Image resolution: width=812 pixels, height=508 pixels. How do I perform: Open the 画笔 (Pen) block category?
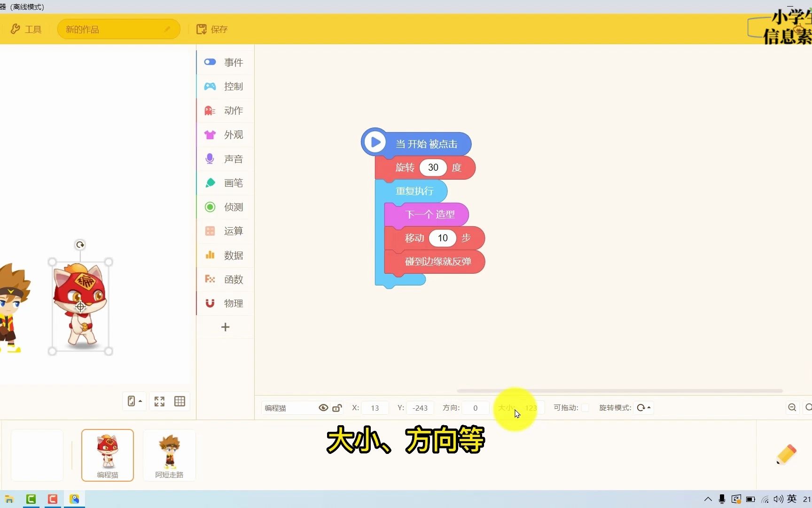point(224,183)
